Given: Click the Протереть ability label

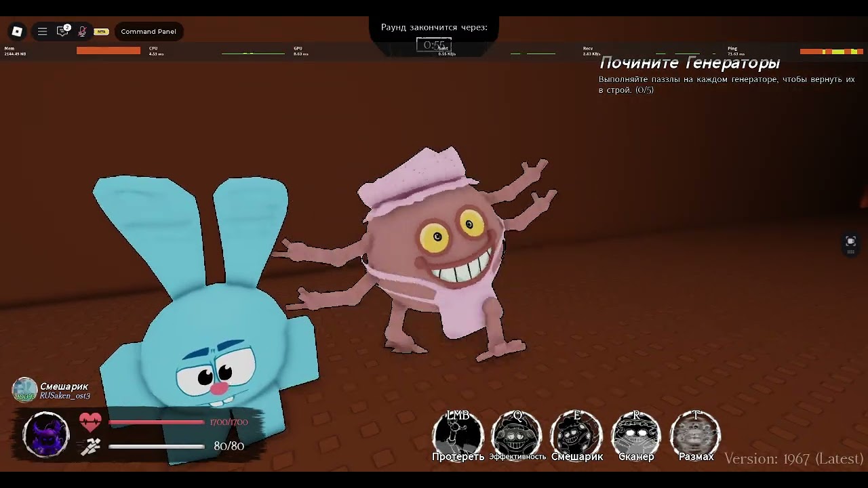Looking at the screenshot, I should pyautogui.click(x=458, y=457).
